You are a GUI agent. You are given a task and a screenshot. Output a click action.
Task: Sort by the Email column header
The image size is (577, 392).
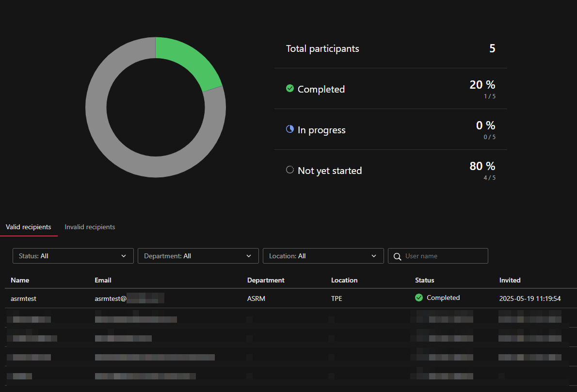pos(103,280)
